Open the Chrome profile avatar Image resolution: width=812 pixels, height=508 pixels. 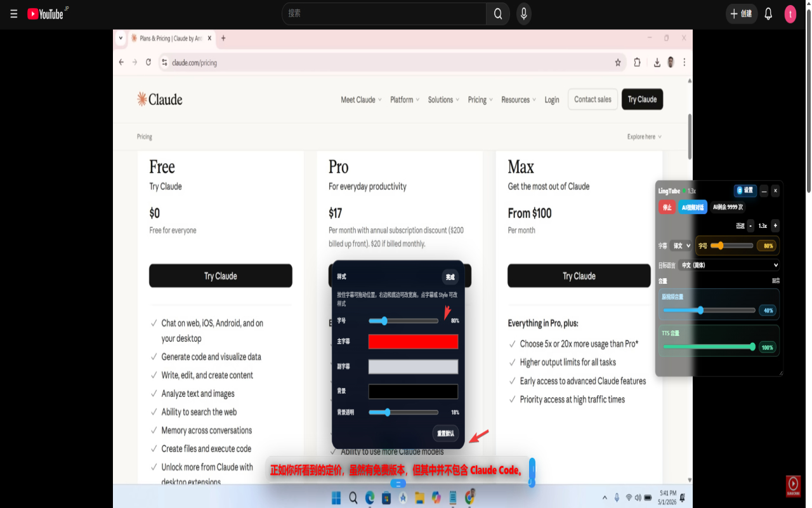(671, 62)
